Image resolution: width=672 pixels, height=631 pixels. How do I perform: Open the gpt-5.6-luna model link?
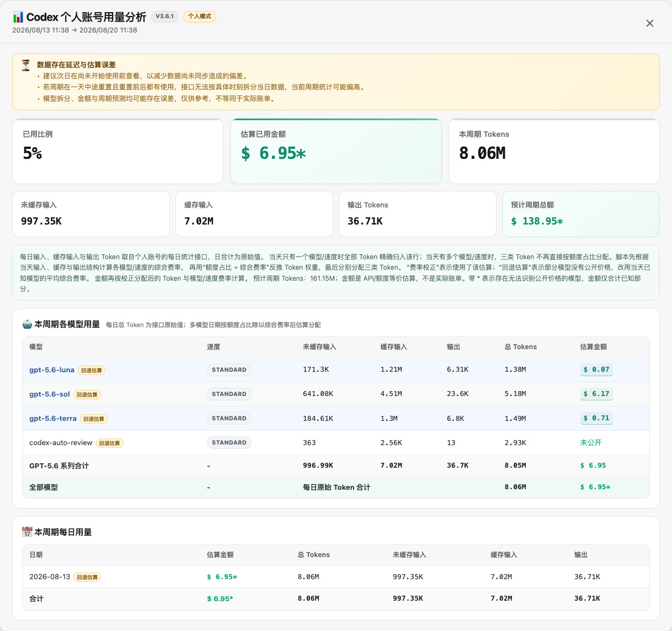tap(52, 370)
